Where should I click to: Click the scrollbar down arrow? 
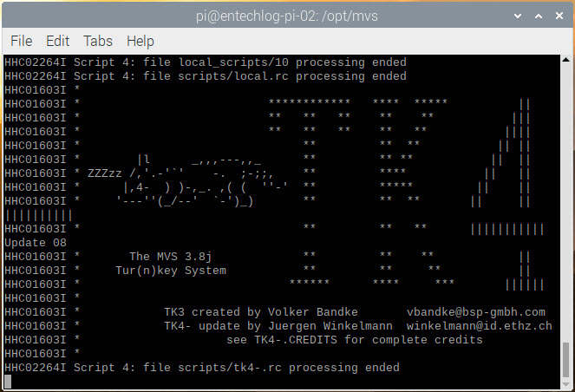[x=565, y=384]
